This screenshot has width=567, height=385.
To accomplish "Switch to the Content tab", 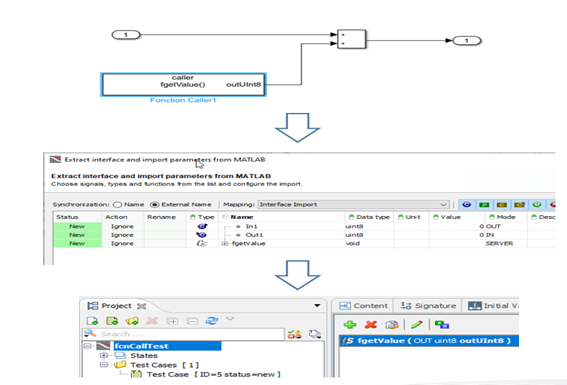I will (363, 306).
